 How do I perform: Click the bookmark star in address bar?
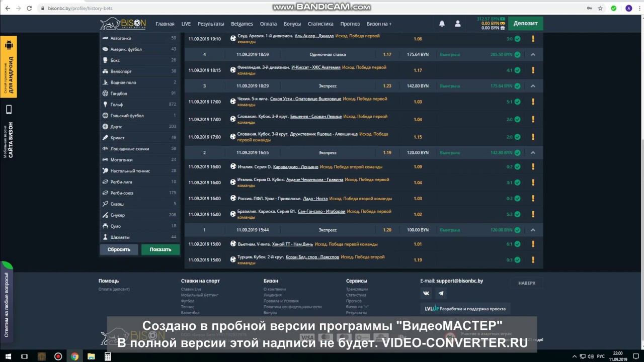600,8
